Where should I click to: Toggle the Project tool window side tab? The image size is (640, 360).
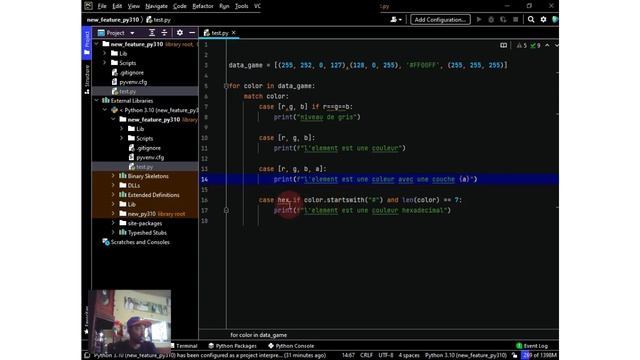click(x=87, y=43)
